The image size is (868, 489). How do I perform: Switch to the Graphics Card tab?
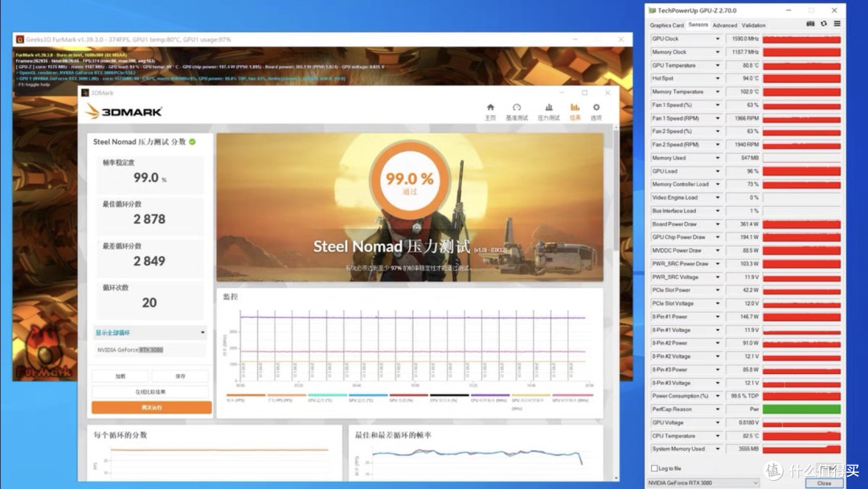click(x=666, y=25)
